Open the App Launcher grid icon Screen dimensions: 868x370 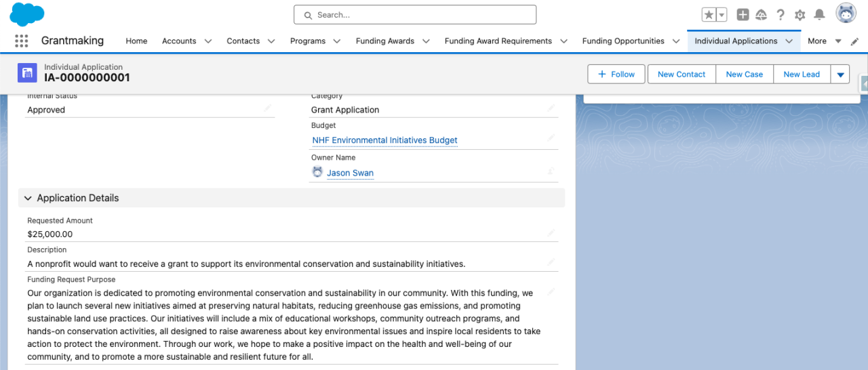(x=22, y=41)
